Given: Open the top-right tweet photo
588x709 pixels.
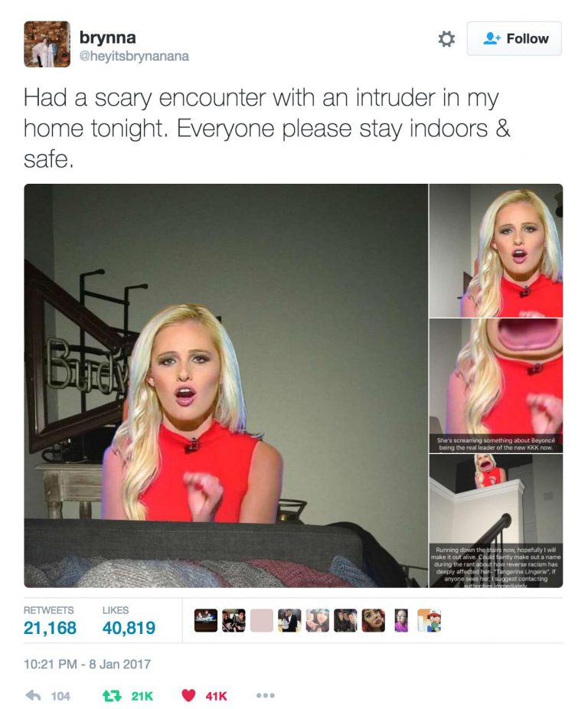Looking at the screenshot, I should coord(496,250).
